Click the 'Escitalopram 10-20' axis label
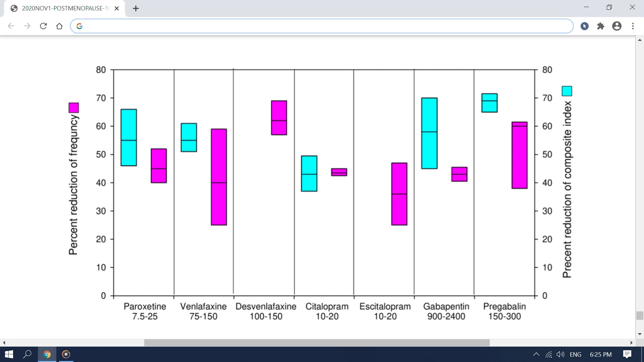Viewport: 644px width, 362px height. click(385, 311)
